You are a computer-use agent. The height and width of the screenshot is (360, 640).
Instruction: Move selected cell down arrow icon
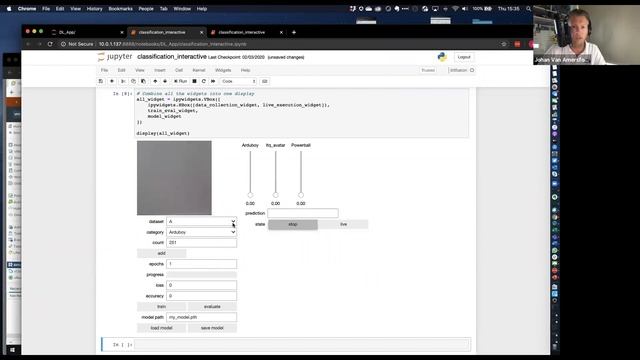165,81
